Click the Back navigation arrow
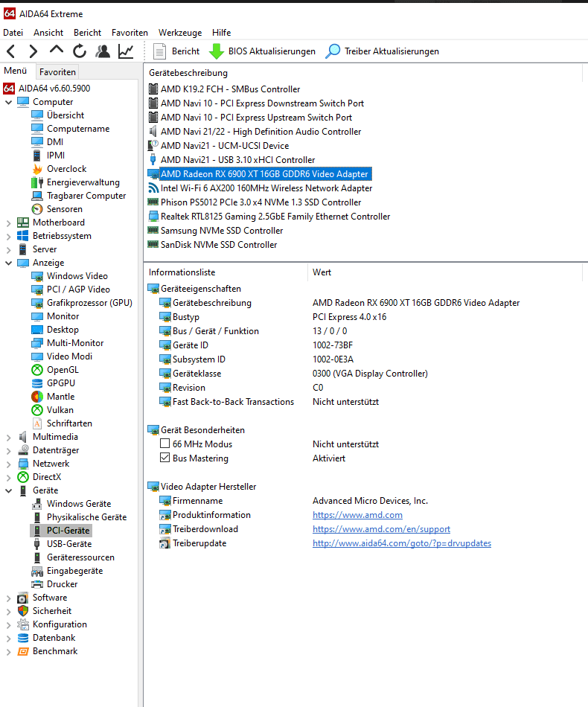588x707 pixels. pos(11,51)
